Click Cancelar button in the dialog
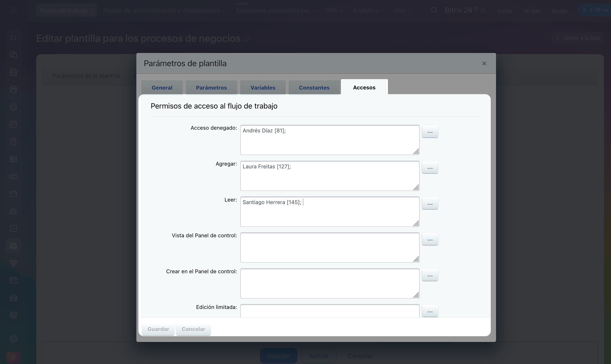Viewport: 611px width, 364px height. pyautogui.click(x=193, y=329)
